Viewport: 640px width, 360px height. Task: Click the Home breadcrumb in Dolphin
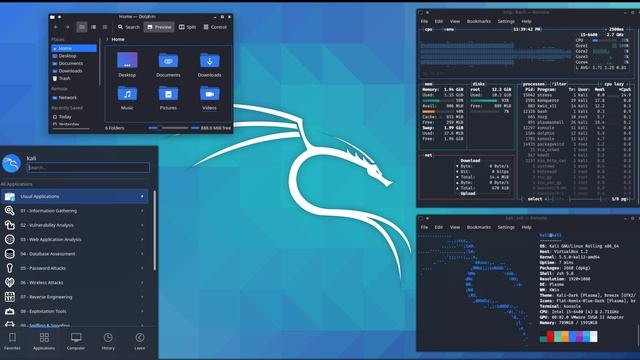click(118, 39)
